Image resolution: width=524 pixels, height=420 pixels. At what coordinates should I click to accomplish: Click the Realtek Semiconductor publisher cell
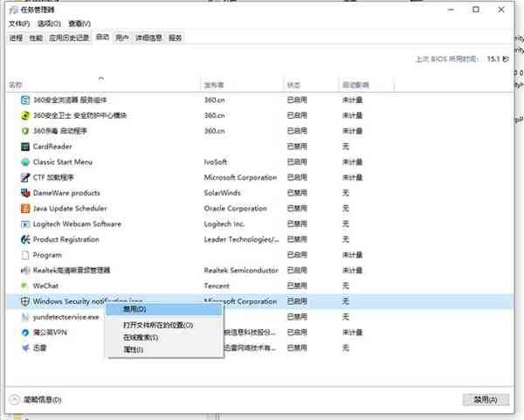click(241, 271)
